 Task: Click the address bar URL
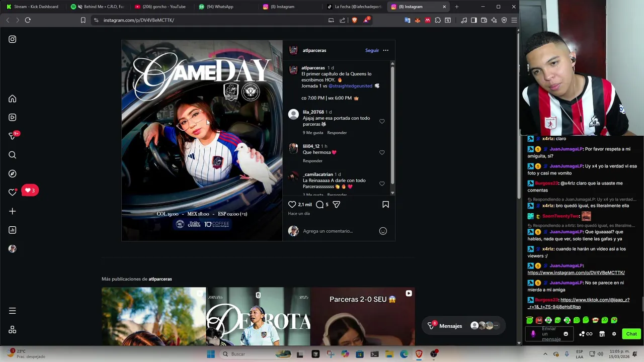click(x=139, y=20)
